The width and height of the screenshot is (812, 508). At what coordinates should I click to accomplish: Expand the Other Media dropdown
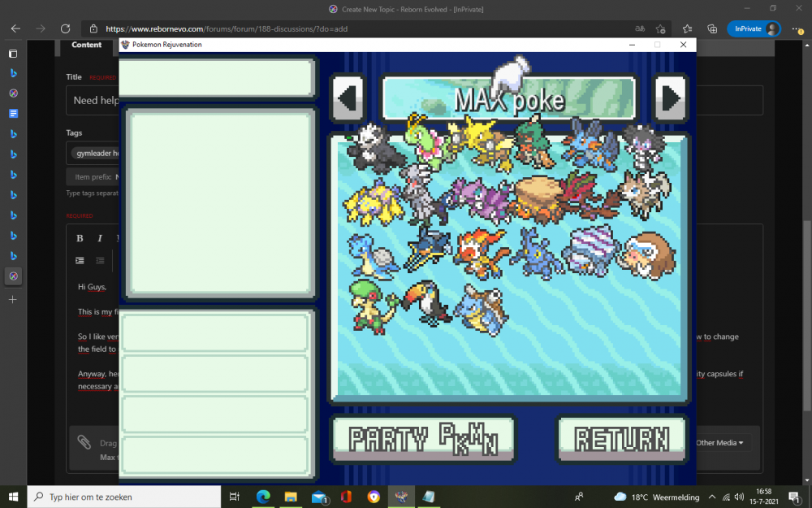[719, 443]
